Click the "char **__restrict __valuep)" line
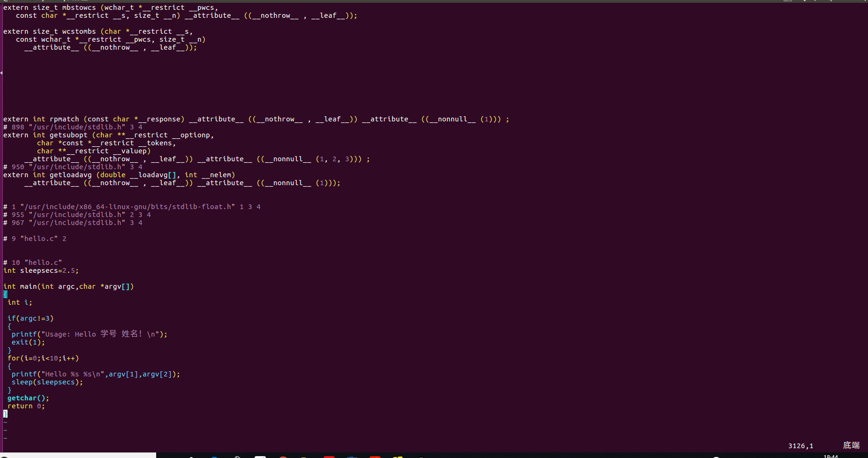This screenshot has width=868, height=458. pos(94,151)
